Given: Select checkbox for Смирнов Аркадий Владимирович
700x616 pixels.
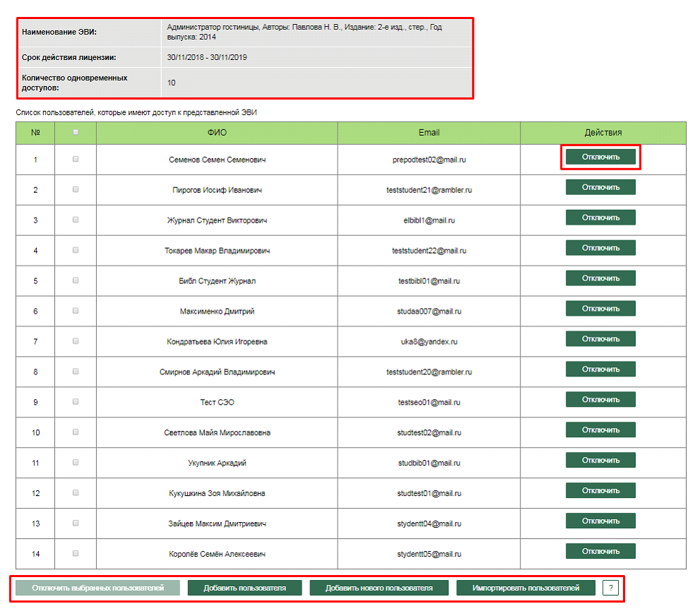Looking at the screenshot, I should pyautogui.click(x=76, y=372).
